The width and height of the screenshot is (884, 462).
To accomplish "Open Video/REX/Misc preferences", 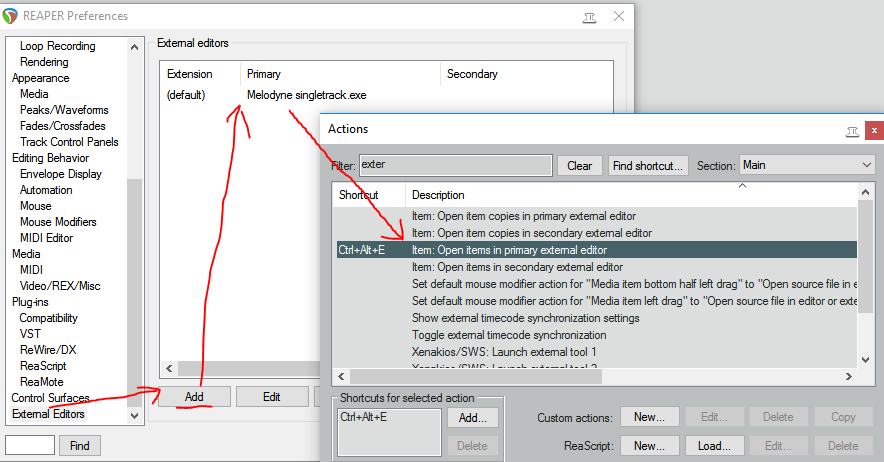I will [60, 286].
